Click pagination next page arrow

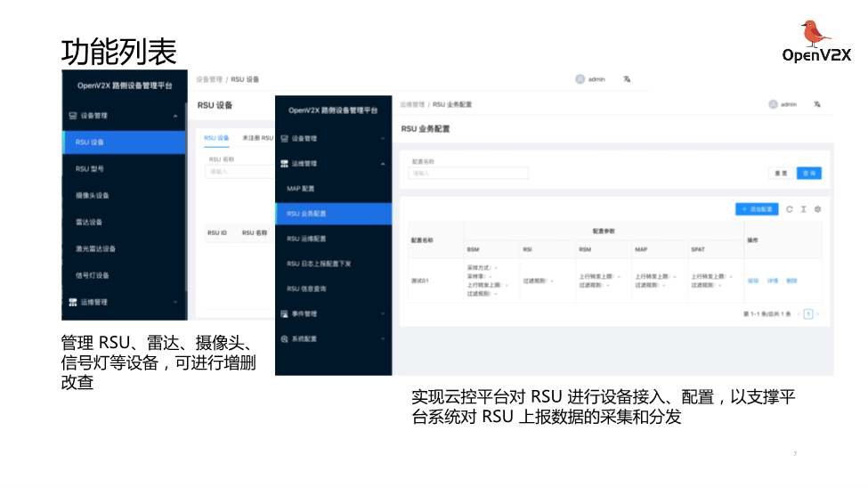point(817,314)
